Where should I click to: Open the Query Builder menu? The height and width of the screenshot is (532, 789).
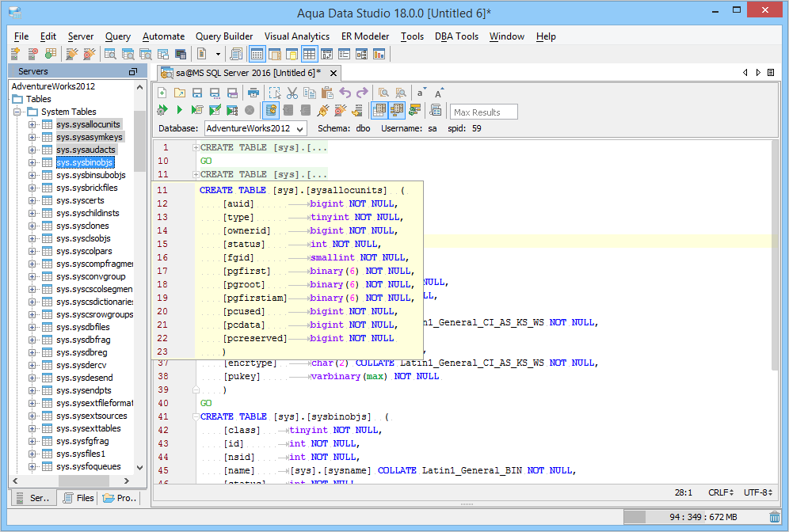224,36
